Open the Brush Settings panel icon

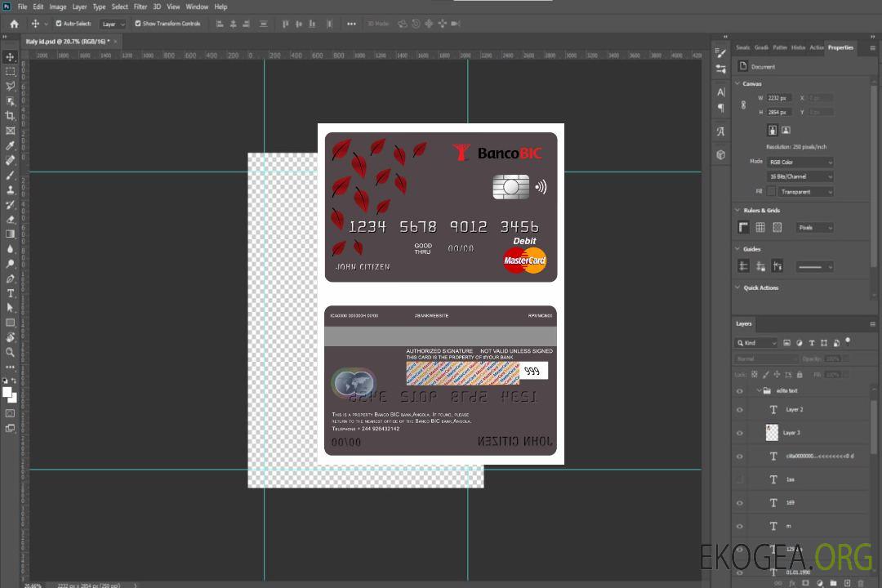pos(720,53)
